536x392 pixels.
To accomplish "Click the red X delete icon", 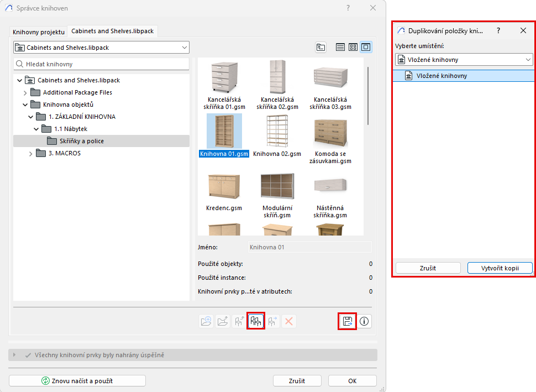I will 289,321.
